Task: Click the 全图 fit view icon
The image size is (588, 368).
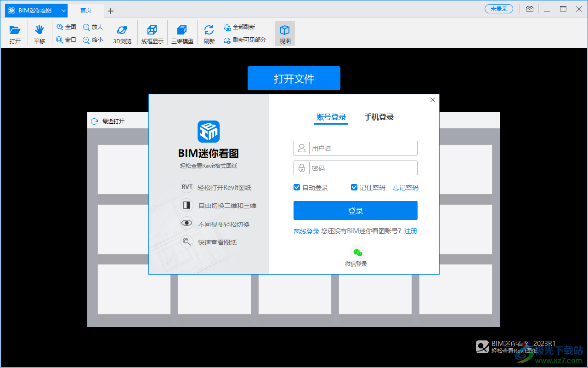Action: (66, 27)
